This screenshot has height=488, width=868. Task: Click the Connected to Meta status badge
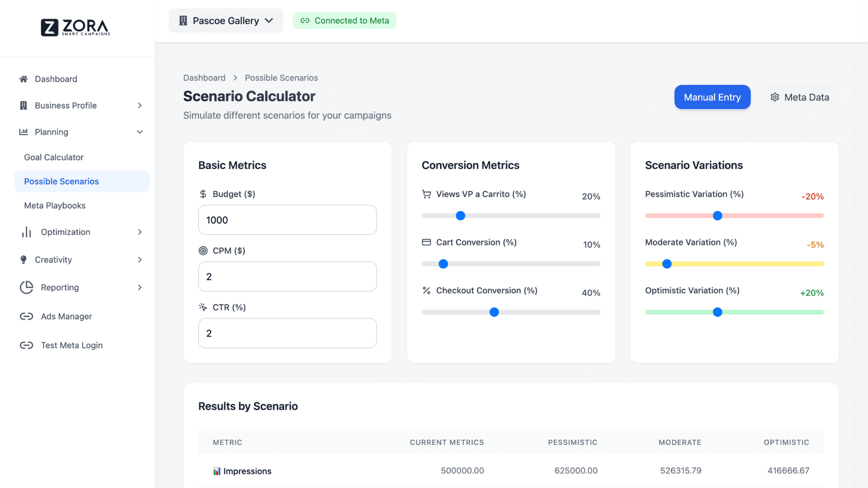click(x=344, y=21)
